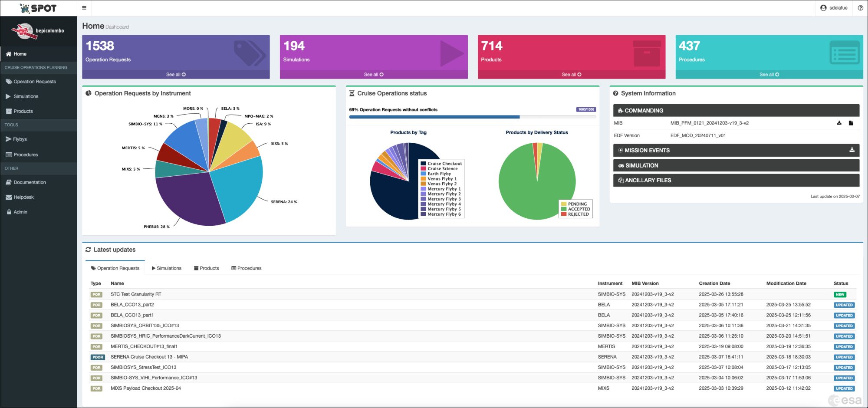The height and width of the screenshot is (408, 868).
Task: Go to Admin in sidebar
Action: click(20, 212)
